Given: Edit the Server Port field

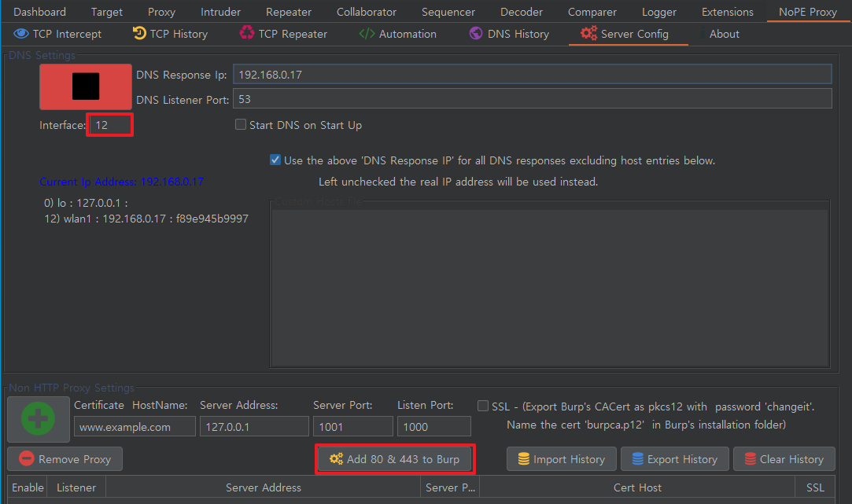Looking at the screenshot, I should click(352, 426).
